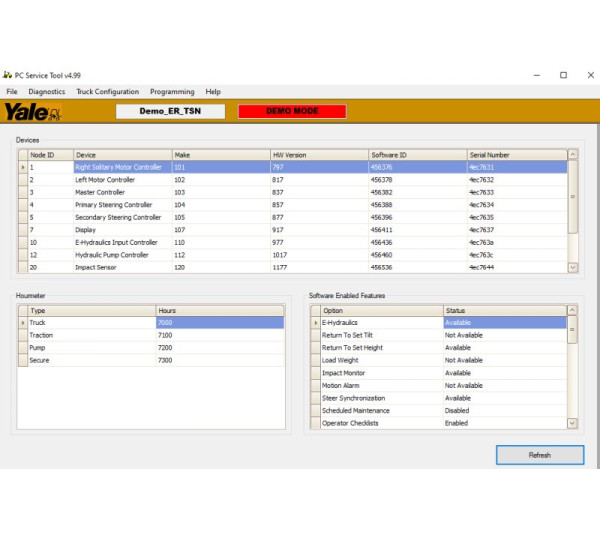Open the Truck Configuration menu

107,92
